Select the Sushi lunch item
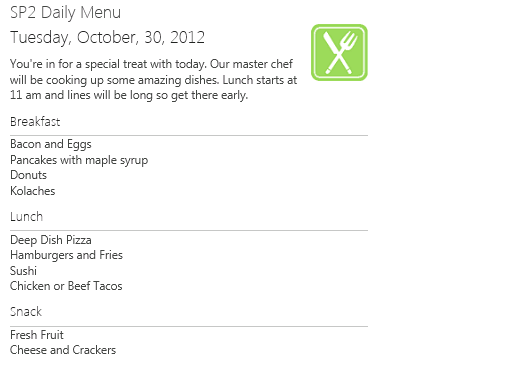 tap(23, 271)
